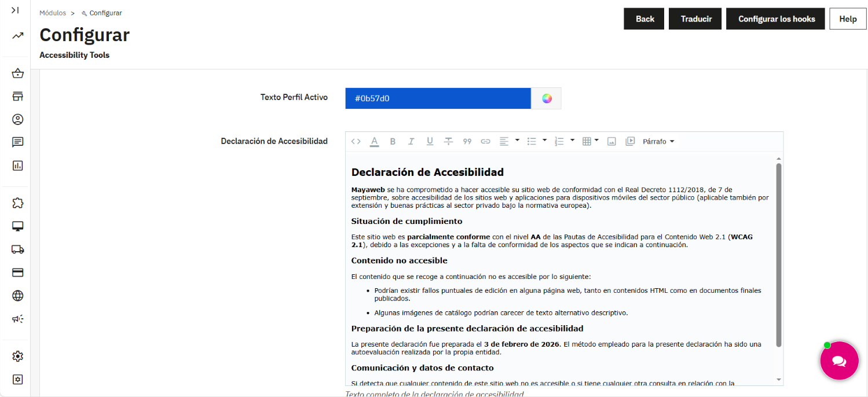This screenshot has width=868, height=397.
Task: Open the orders basket sidebar icon
Action: [x=18, y=73]
